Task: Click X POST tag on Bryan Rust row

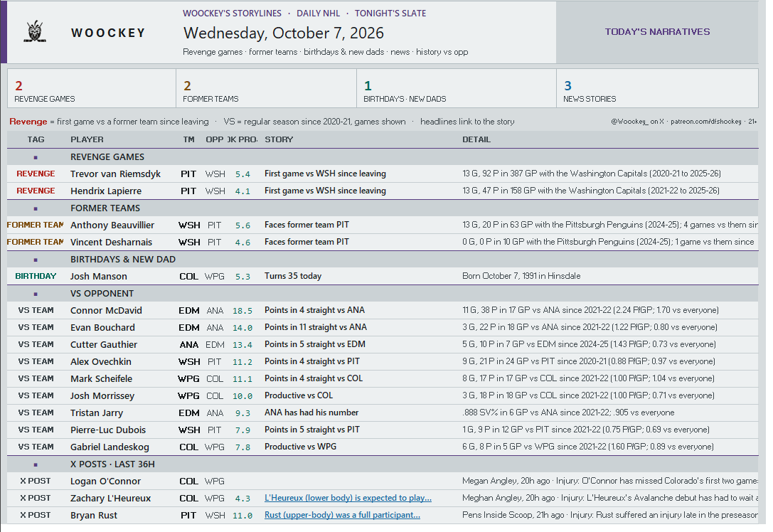Action: 36,515
